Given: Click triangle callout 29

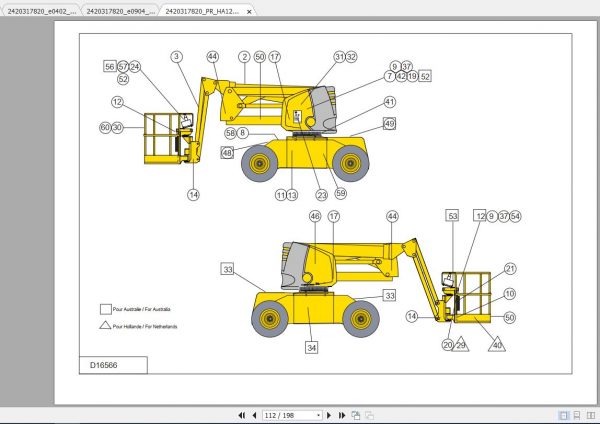Looking at the screenshot, I should [461, 345].
